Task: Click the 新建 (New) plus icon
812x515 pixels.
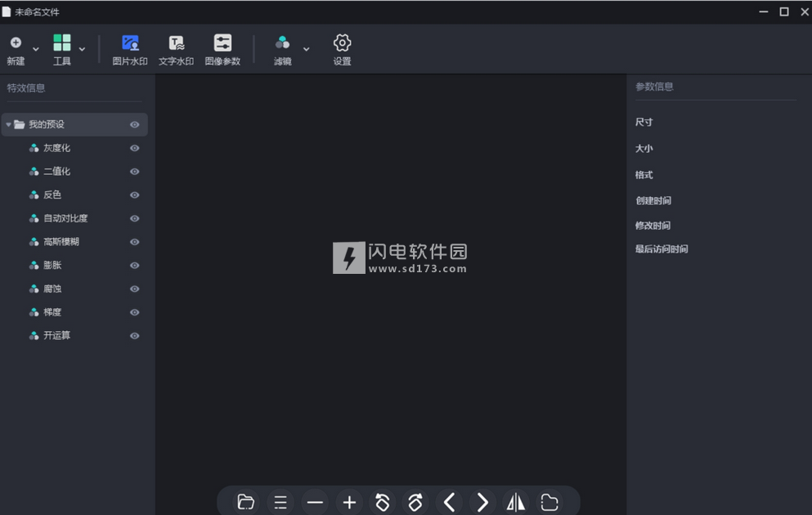Action: 16,43
